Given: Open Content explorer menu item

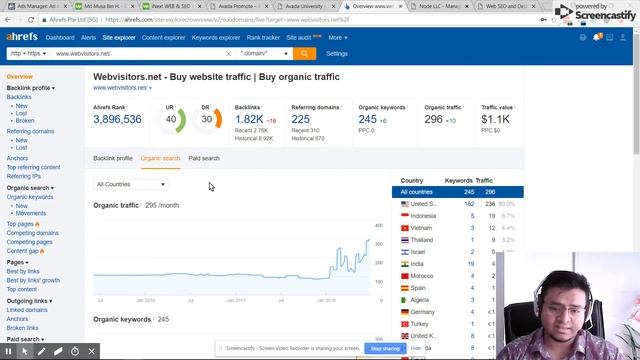Looking at the screenshot, I should pyautogui.click(x=163, y=38).
